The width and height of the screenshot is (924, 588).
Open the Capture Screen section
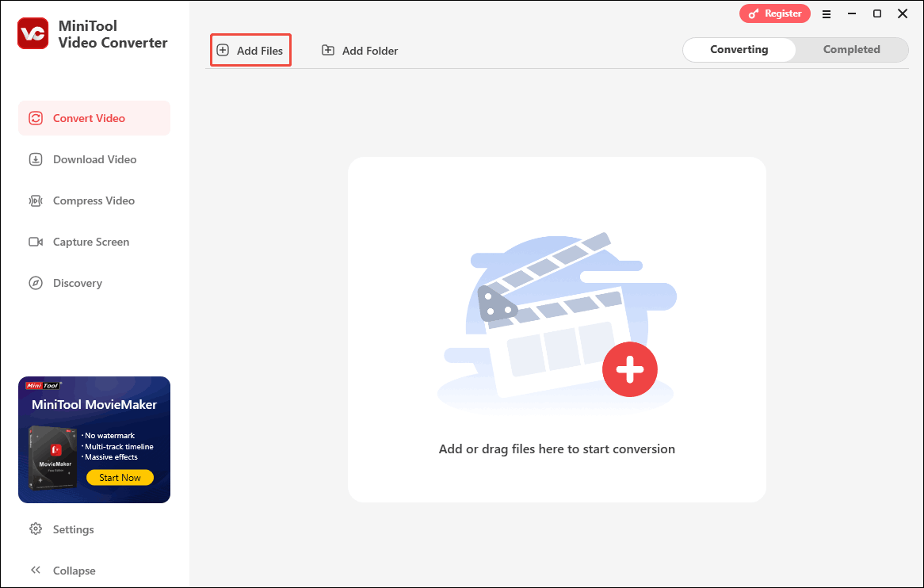click(94, 242)
